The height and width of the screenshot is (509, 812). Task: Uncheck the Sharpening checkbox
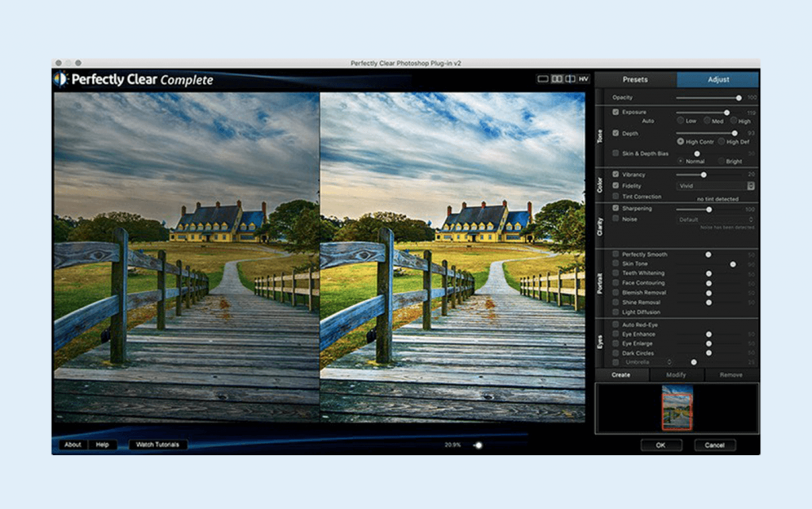[615, 209]
